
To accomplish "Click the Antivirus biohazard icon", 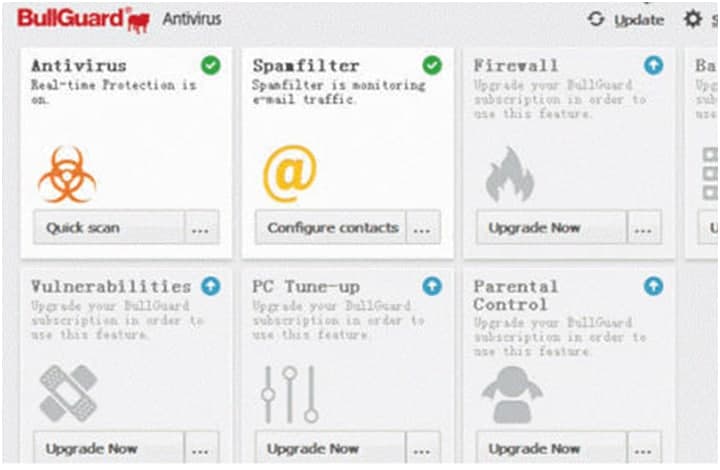I will click(67, 174).
